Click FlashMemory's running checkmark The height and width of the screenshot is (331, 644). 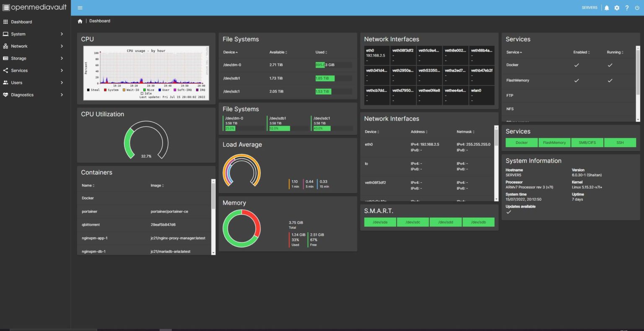coord(610,80)
